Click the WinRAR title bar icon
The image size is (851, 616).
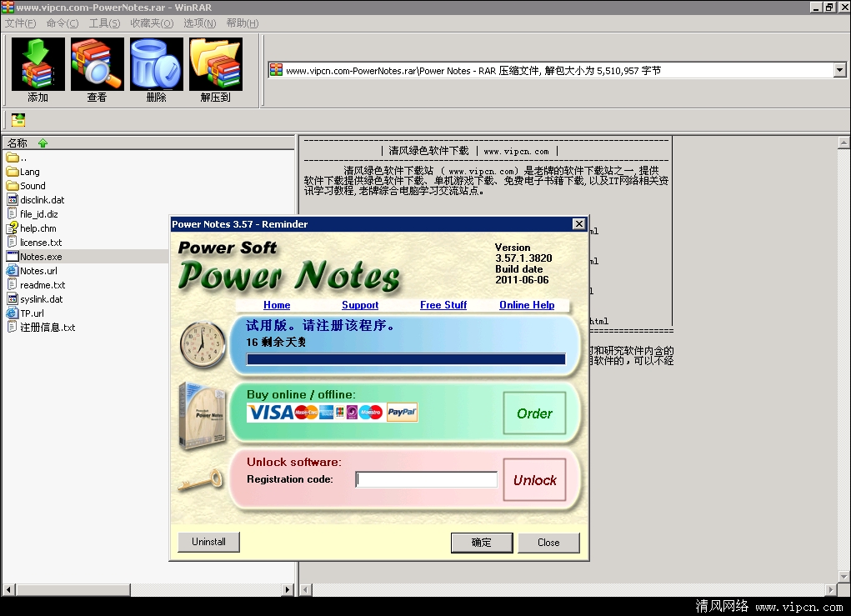[8, 7]
